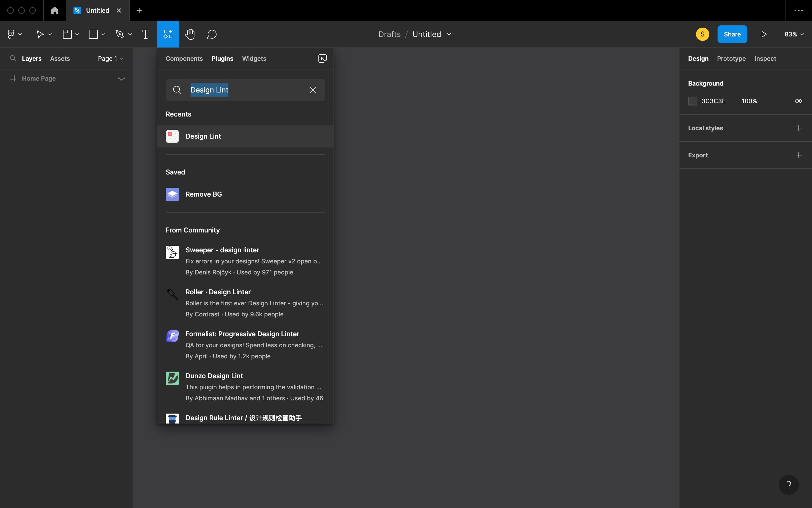
Task: Select the Comment tool
Action: [x=211, y=34]
